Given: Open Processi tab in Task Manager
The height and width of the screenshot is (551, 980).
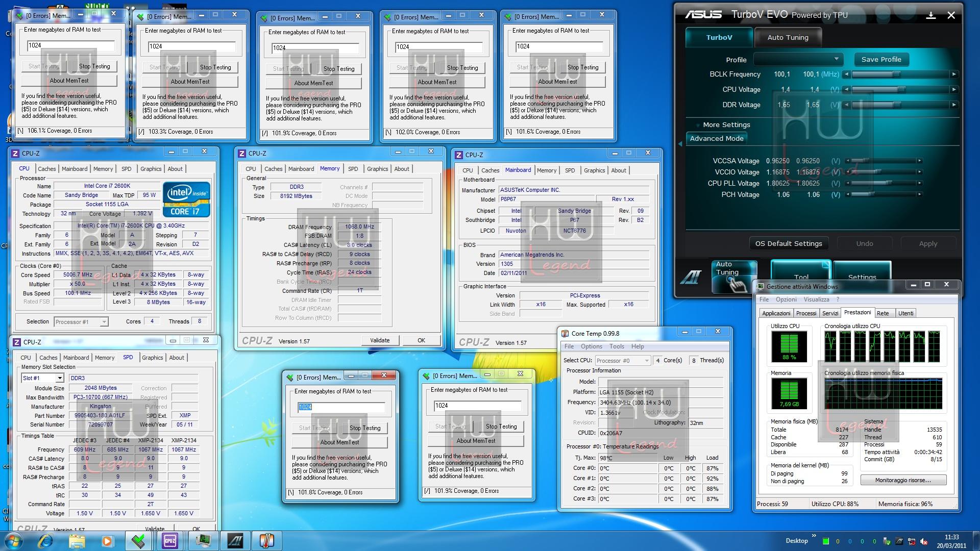Looking at the screenshot, I should pos(806,313).
